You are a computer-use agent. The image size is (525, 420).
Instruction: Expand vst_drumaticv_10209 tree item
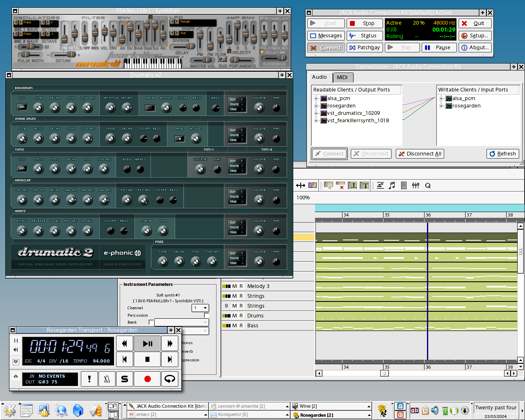point(316,113)
